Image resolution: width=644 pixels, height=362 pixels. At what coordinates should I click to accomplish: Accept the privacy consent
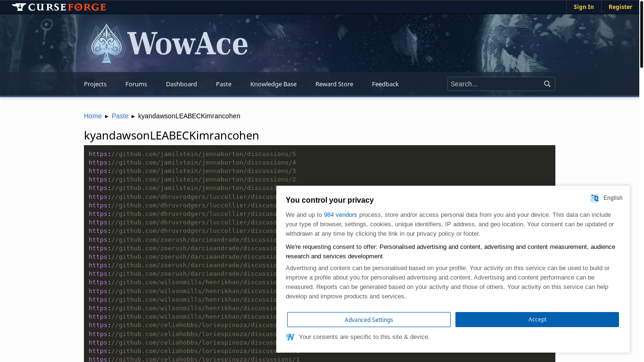[x=537, y=320]
